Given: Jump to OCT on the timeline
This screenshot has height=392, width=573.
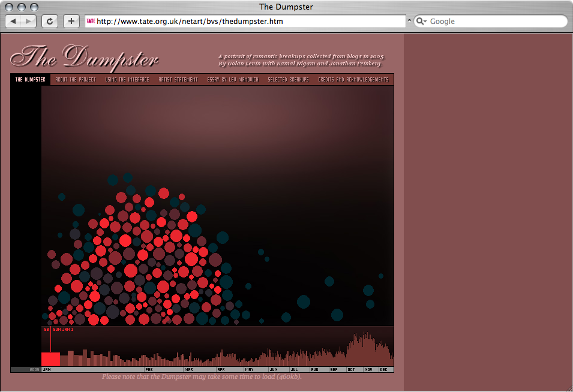Looking at the screenshot, I should [352, 370].
